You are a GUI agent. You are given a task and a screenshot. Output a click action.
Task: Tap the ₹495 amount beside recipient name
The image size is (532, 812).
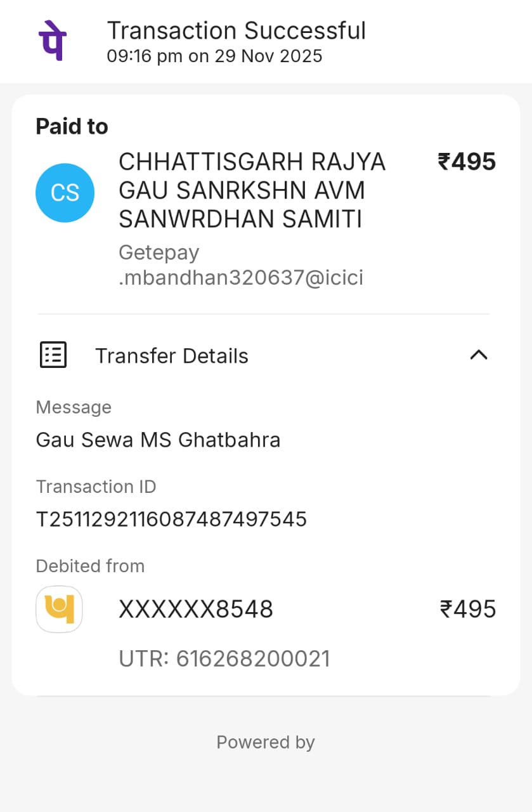467,162
